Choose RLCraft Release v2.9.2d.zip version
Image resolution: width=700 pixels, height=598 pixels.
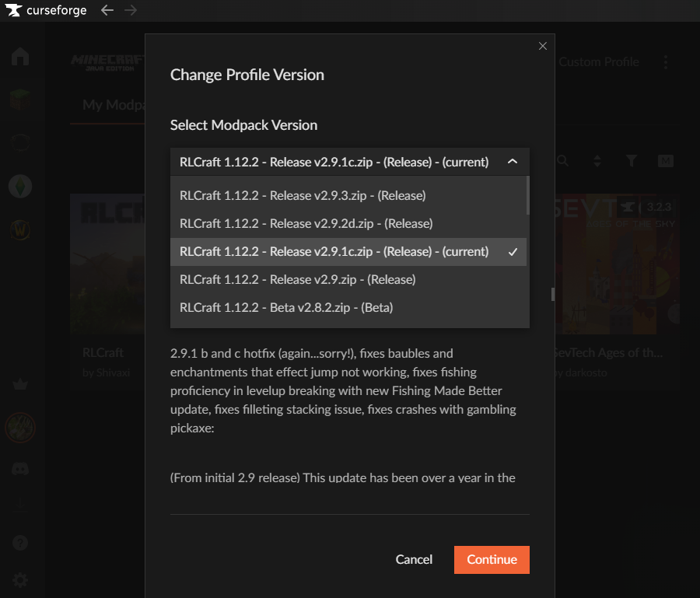(x=348, y=224)
